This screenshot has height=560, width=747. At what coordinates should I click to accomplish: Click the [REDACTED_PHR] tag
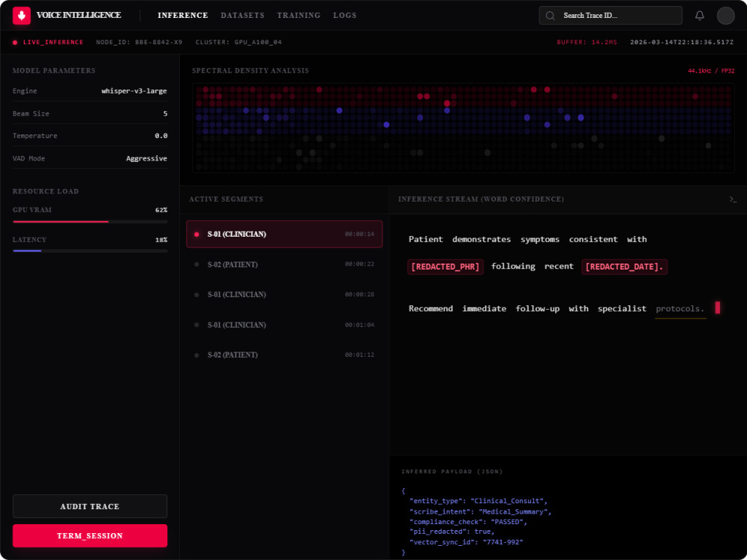445,267
